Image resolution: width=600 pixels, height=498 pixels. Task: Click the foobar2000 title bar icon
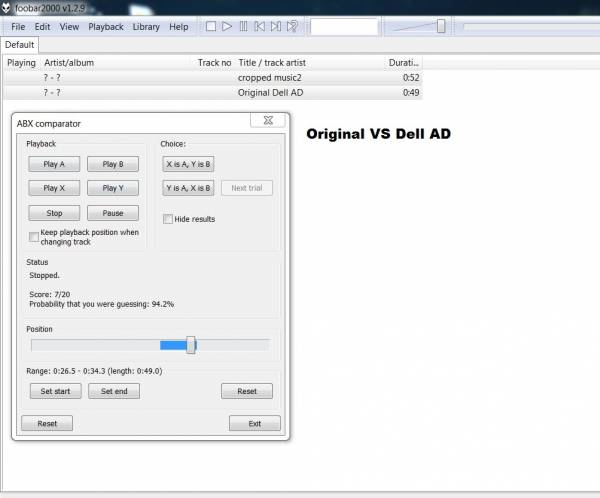[x=6, y=8]
